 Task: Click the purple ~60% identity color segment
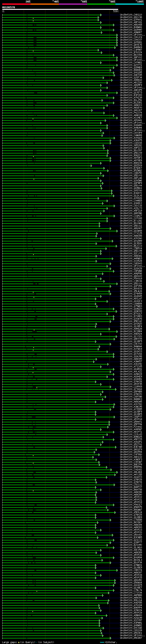(73, 4)
